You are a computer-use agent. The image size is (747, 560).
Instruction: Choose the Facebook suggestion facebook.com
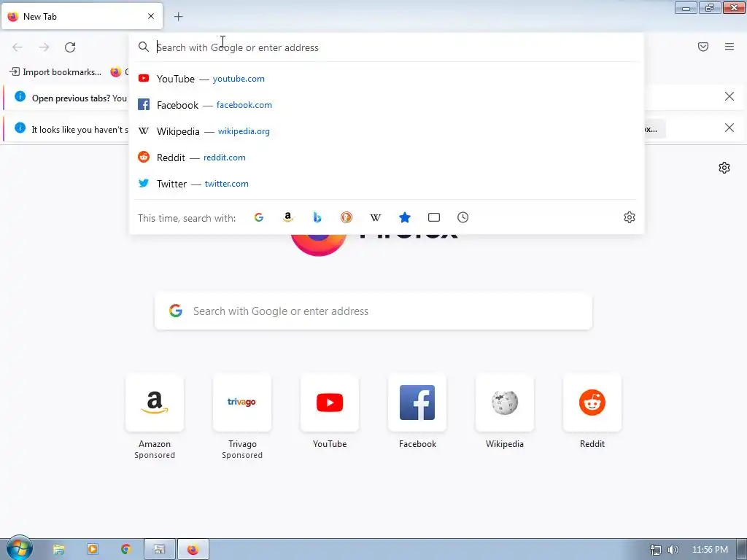coord(387,105)
